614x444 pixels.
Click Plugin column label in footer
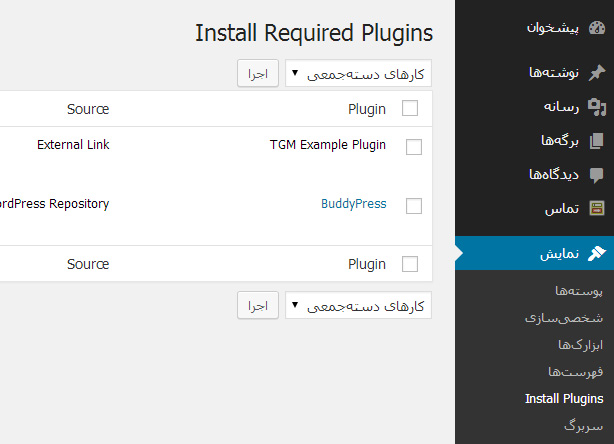coord(367,264)
